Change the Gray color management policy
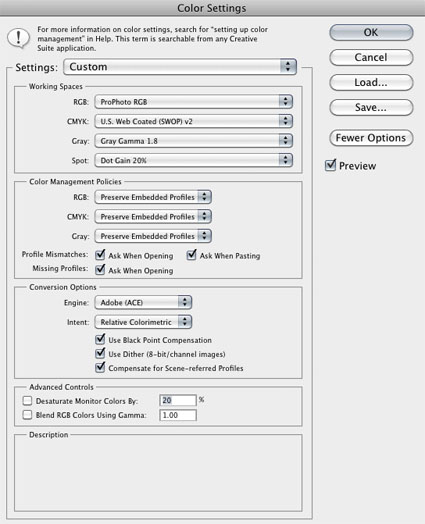The width and height of the screenshot is (425, 524). click(x=153, y=236)
